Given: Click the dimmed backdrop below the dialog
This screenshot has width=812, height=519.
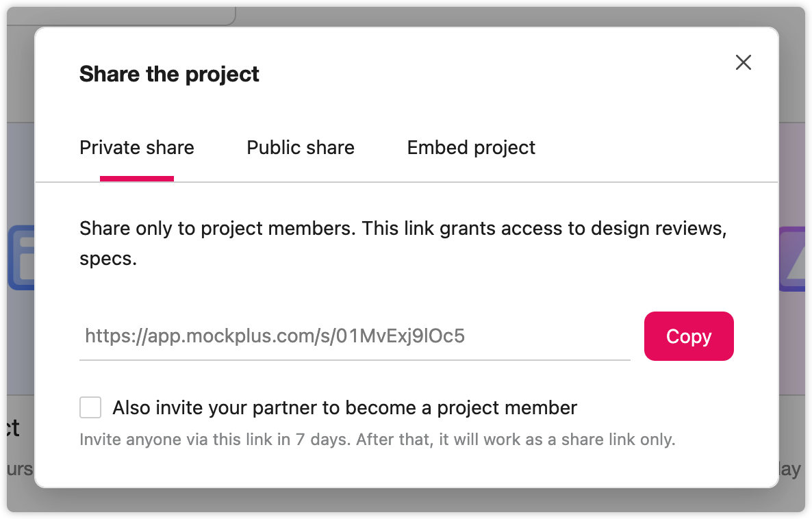Looking at the screenshot, I should pos(406,501).
